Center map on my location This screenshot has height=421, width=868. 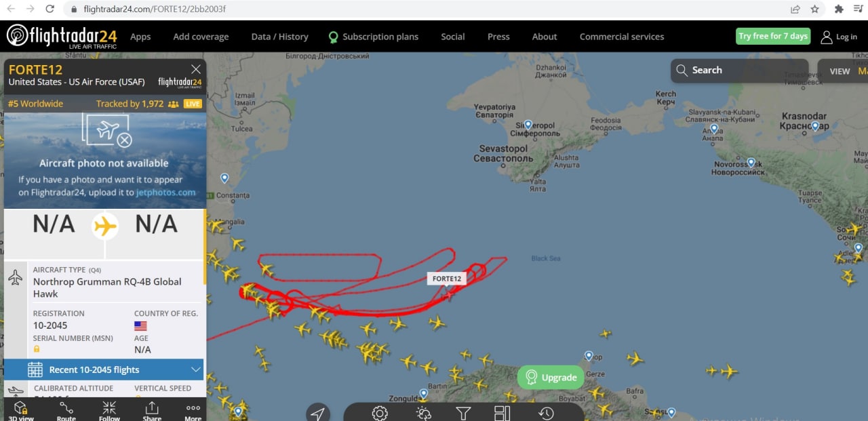click(317, 413)
